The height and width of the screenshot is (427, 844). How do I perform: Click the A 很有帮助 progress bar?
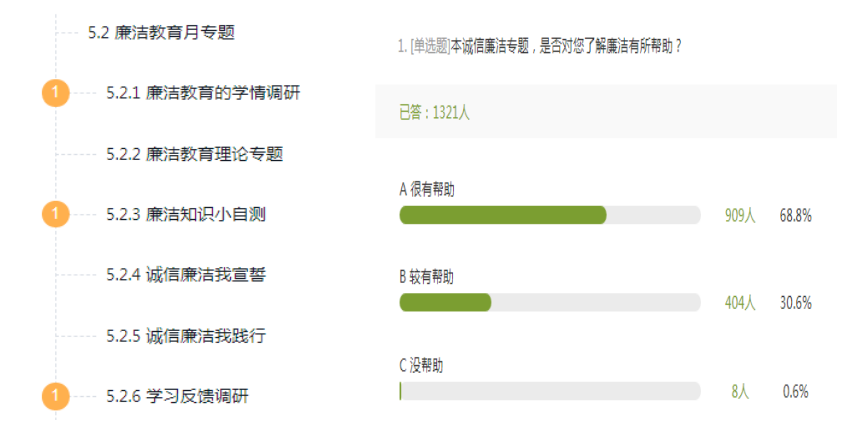click(x=550, y=215)
